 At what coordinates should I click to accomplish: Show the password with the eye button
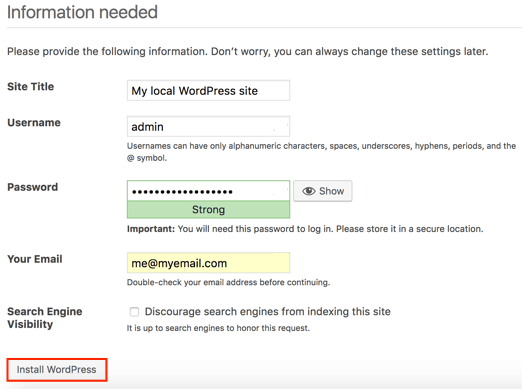[323, 191]
